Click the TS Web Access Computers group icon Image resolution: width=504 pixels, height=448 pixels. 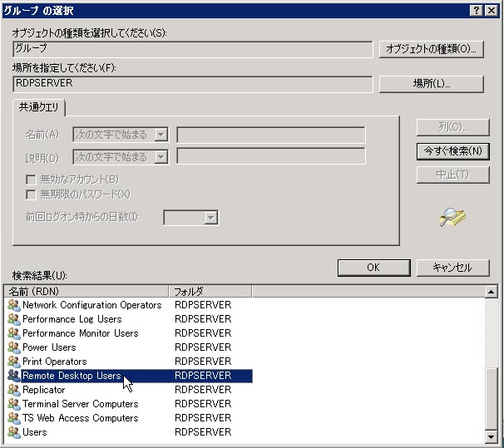pos(14,418)
